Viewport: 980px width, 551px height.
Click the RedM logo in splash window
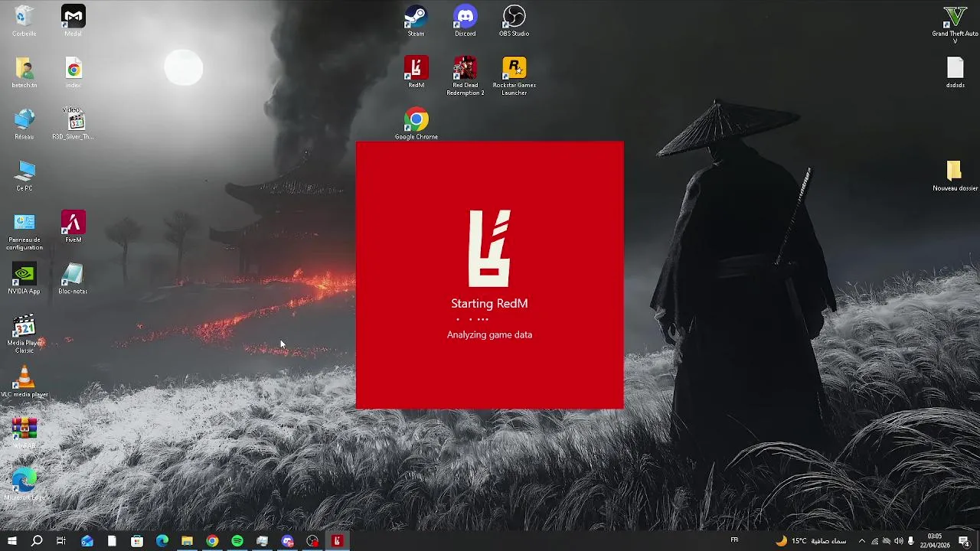489,249
